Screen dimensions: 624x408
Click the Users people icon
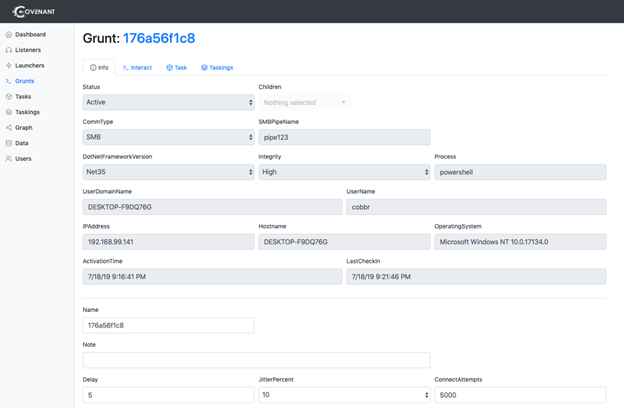point(9,159)
